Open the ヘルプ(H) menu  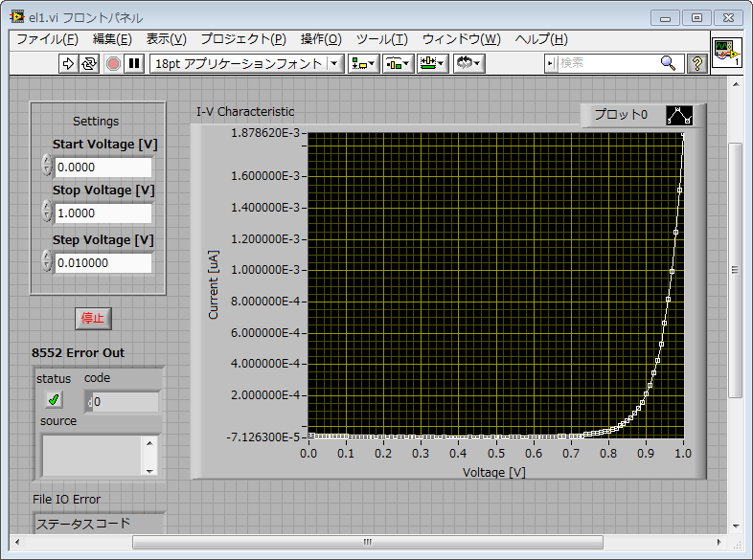coord(541,39)
